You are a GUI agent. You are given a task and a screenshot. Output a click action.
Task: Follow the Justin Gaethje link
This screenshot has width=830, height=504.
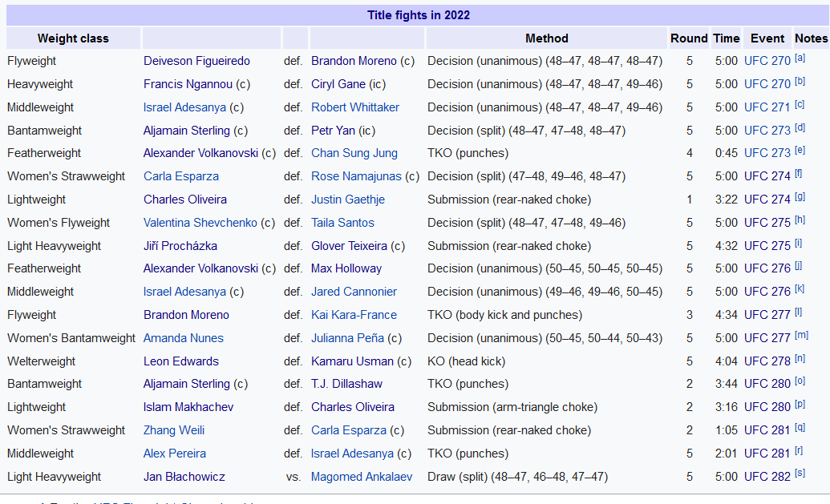348,200
